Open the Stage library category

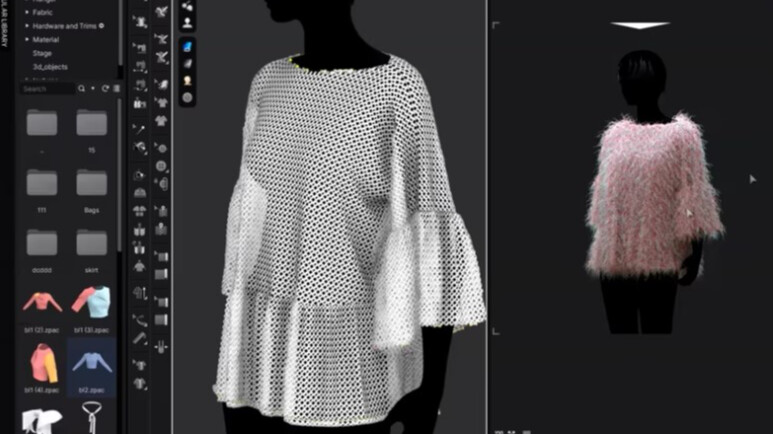pyautogui.click(x=42, y=53)
